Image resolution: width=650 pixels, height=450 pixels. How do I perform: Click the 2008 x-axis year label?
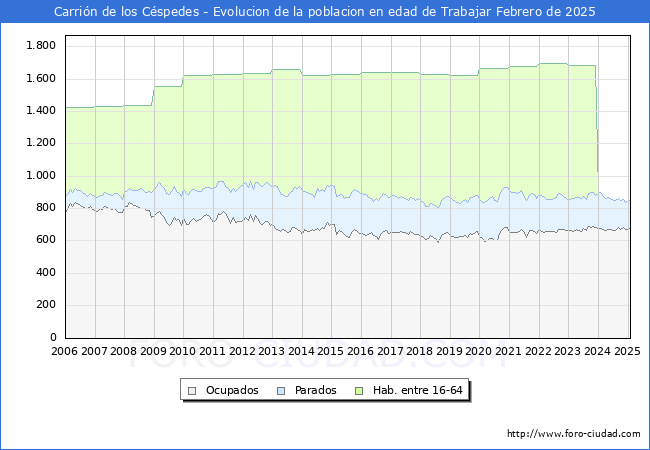click(x=124, y=351)
